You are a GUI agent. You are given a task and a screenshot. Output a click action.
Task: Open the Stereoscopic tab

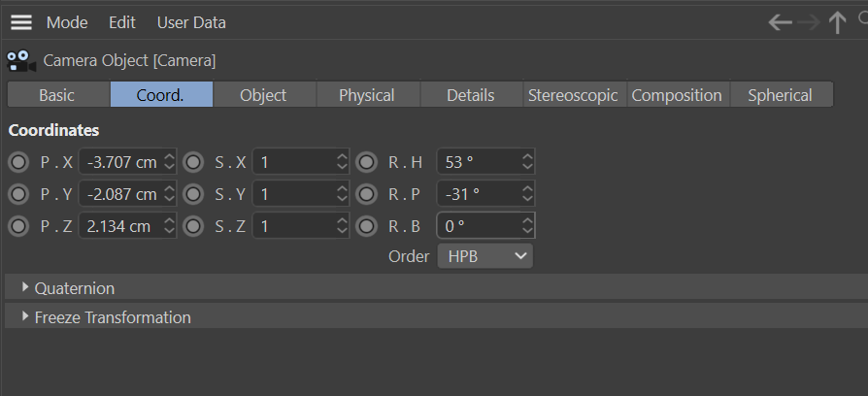(x=573, y=95)
